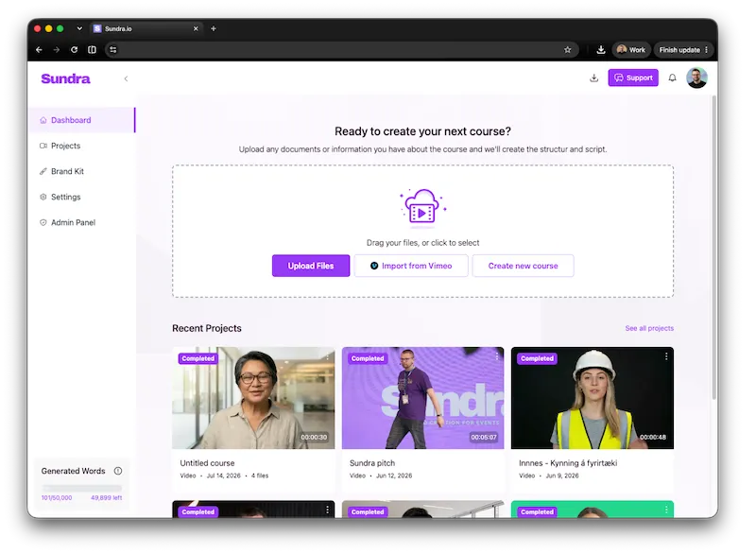The width and height of the screenshot is (756, 554).
Task: Click the "Innnes - Kynning á fyrirtæki" title
Action: coord(568,463)
